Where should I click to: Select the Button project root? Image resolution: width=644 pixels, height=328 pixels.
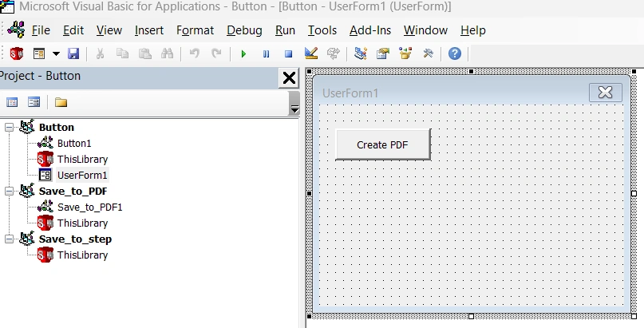pos(57,127)
